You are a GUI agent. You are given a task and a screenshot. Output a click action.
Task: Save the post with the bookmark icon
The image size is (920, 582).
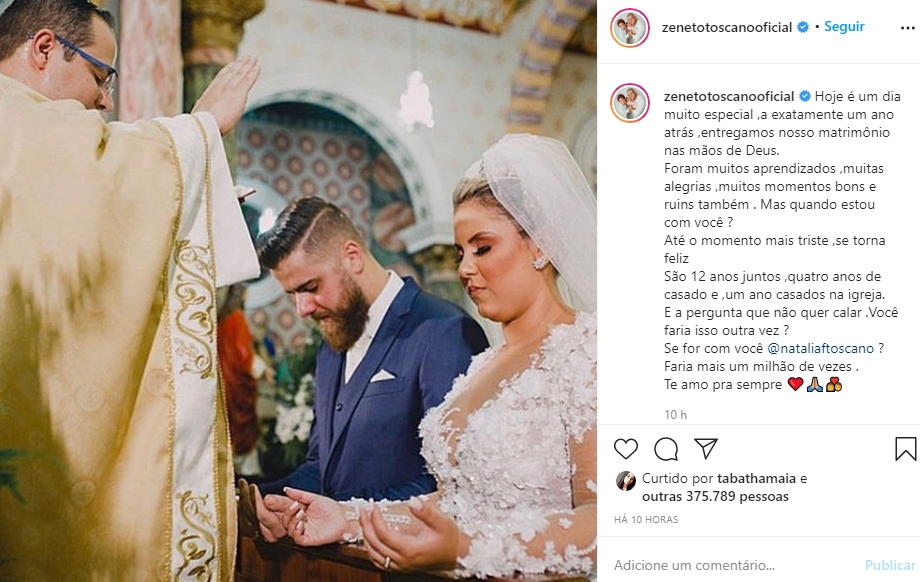(905, 449)
